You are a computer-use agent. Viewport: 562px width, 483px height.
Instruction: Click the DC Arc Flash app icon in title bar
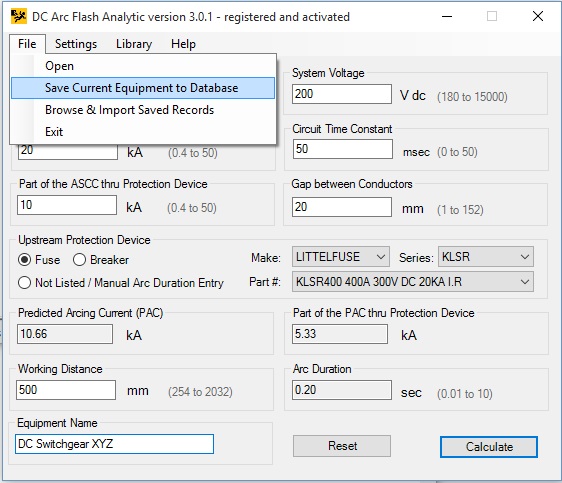click(x=18, y=16)
